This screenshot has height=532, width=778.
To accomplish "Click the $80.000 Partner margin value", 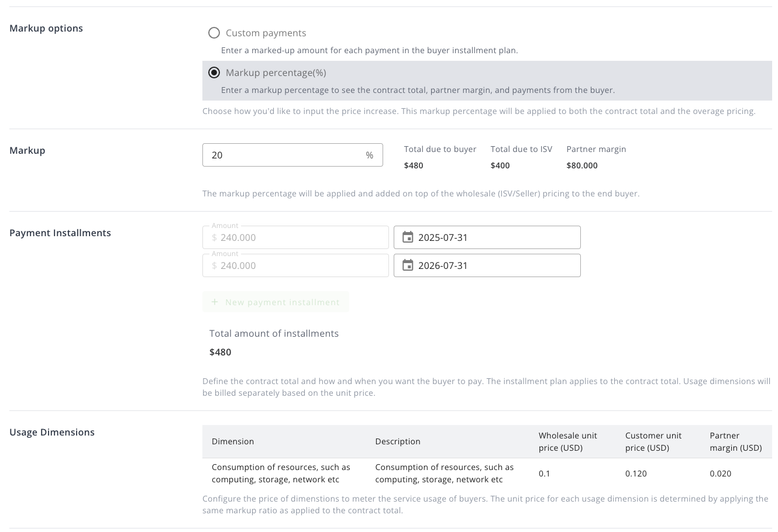I will pyautogui.click(x=582, y=165).
